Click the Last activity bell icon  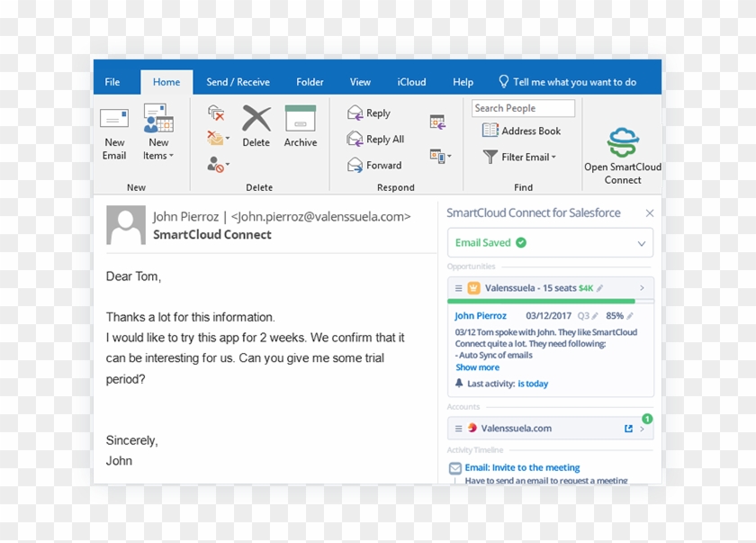459,384
